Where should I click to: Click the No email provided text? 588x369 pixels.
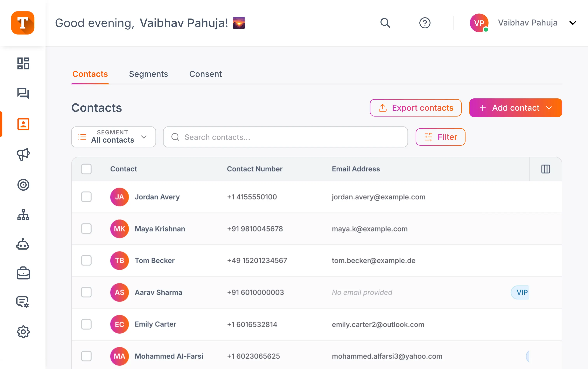pyautogui.click(x=362, y=292)
